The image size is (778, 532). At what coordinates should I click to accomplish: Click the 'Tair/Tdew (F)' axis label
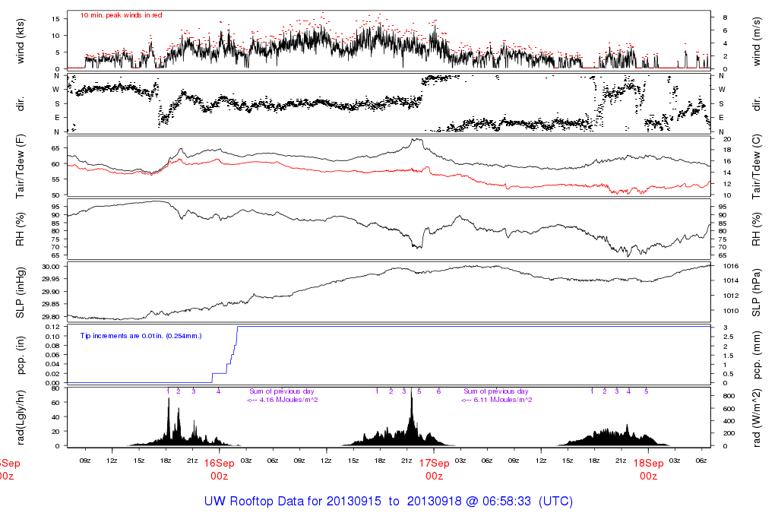[x=21, y=166]
